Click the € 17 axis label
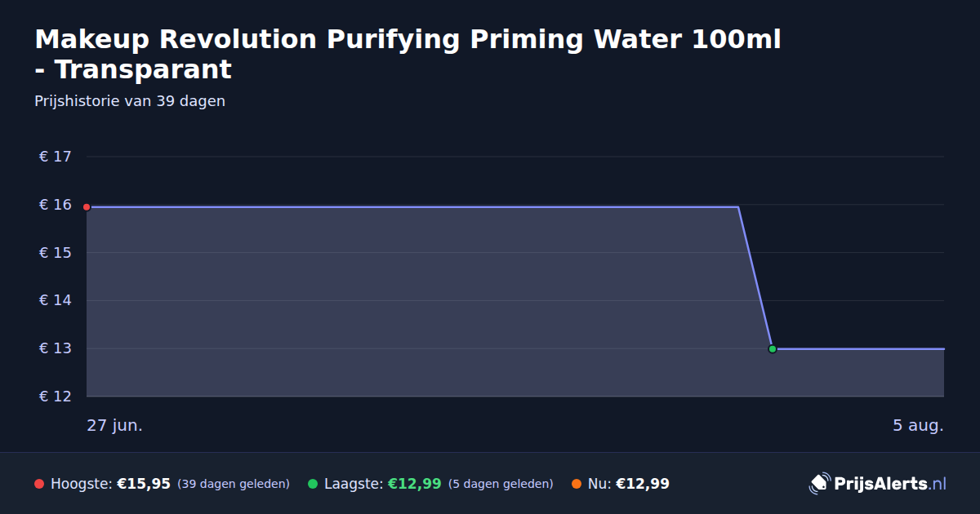The width and height of the screenshot is (980, 514). coord(56,157)
